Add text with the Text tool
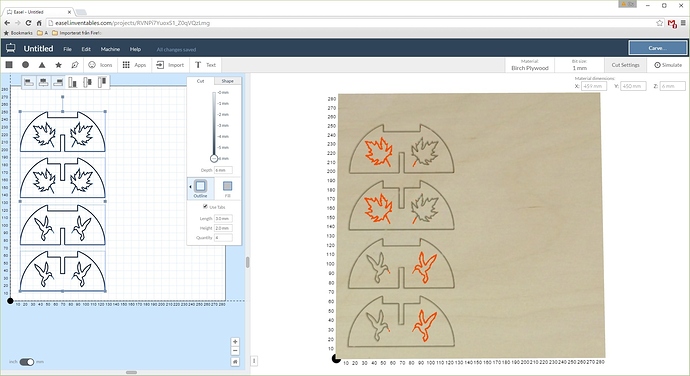 coord(205,65)
